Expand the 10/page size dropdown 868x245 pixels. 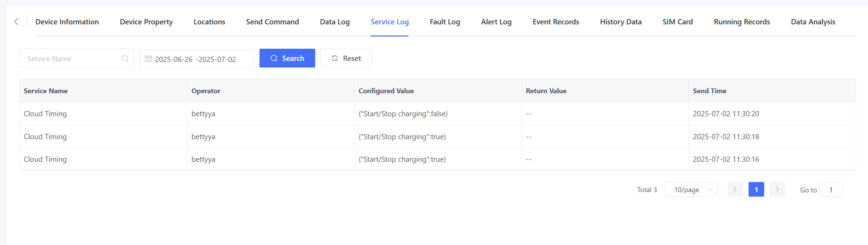[691, 190]
